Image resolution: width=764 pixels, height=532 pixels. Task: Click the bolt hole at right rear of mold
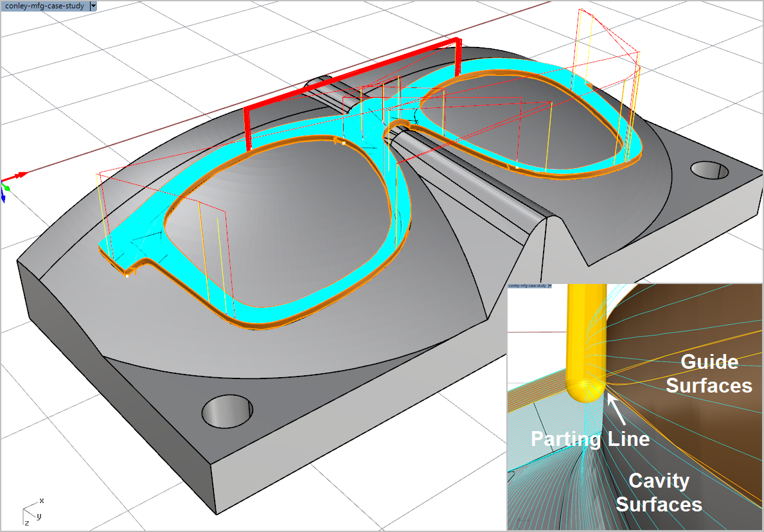(710, 170)
